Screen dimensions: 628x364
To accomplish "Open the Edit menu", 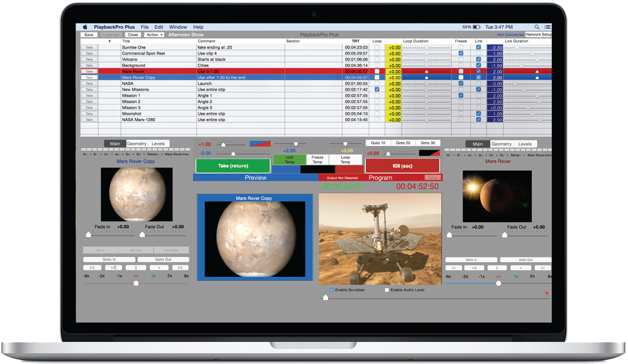I will (159, 27).
